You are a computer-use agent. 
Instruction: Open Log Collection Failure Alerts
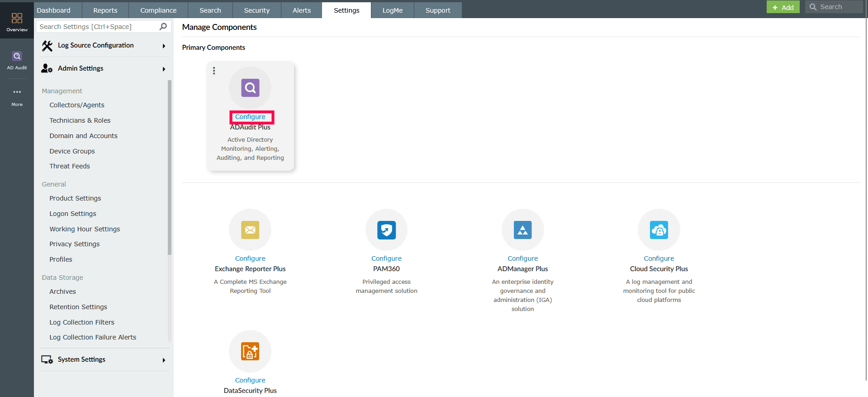coord(93,337)
